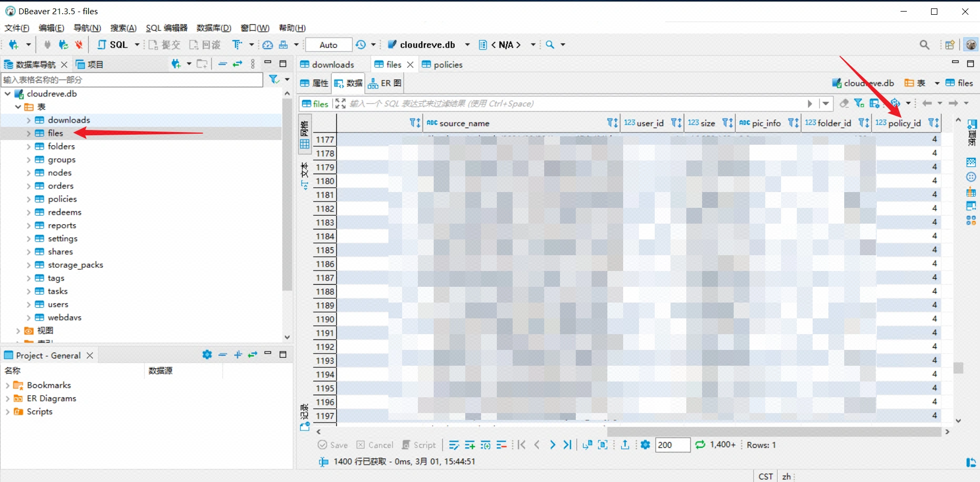Switch to the downloads editor tab
Viewport: 980px width, 482px height.
pos(327,64)
